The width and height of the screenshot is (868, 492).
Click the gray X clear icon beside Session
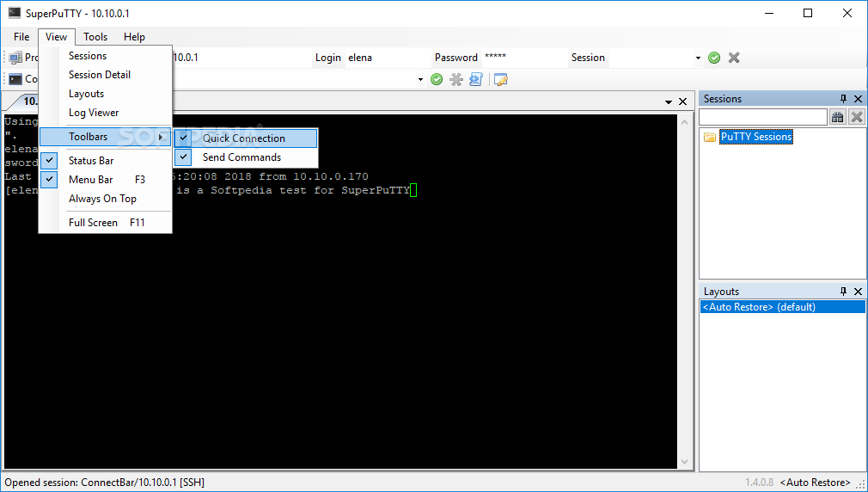click(734, 58)
